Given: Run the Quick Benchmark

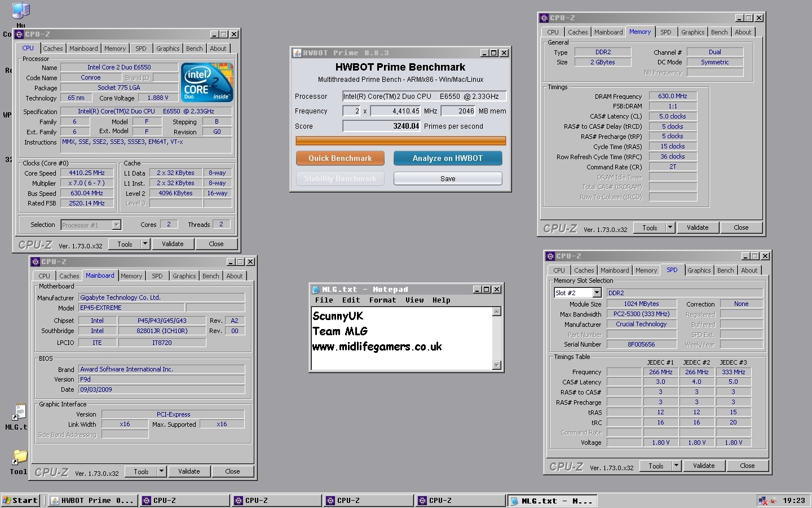Looking at the screenshot, I should click(x=340, y=158).
